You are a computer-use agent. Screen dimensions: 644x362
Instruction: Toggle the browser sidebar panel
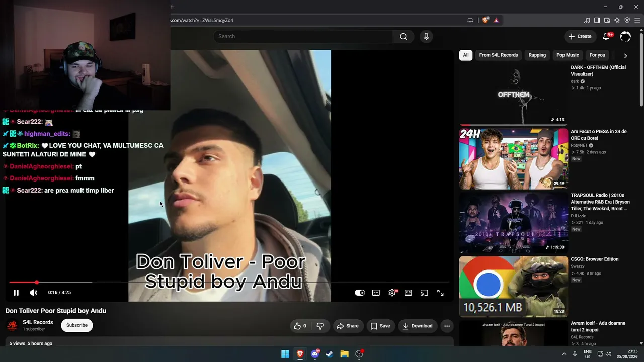pyautogui.click(x=597, y=20)
